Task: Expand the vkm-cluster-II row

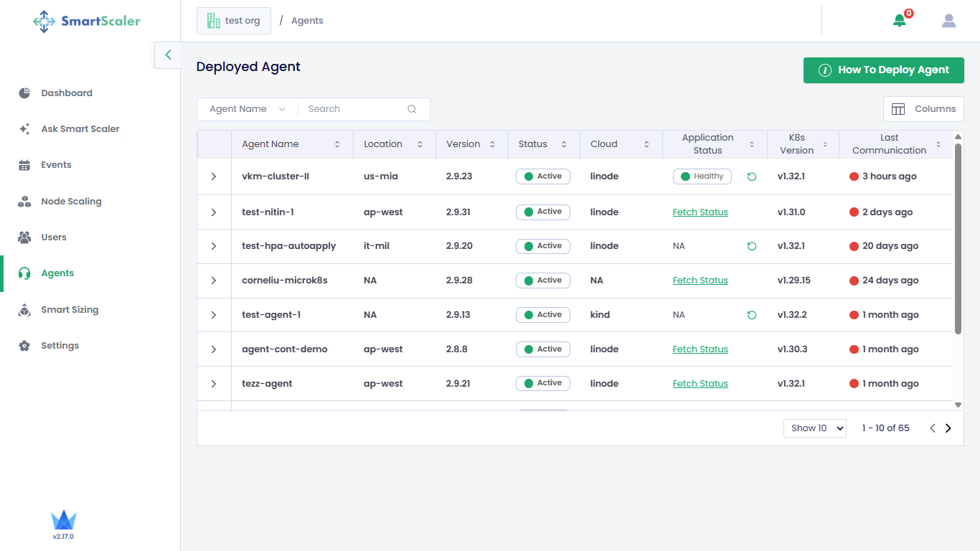Action: point(214,176)
